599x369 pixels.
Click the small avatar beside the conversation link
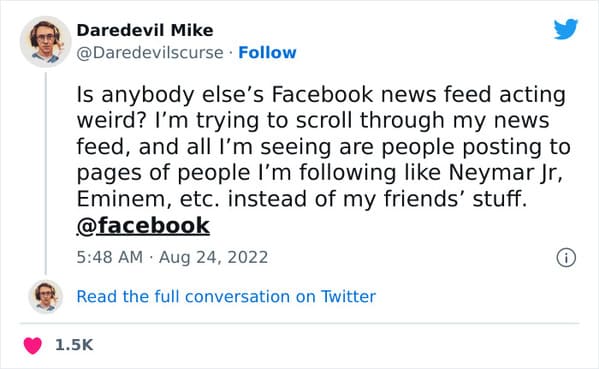[x=45, y=296]
